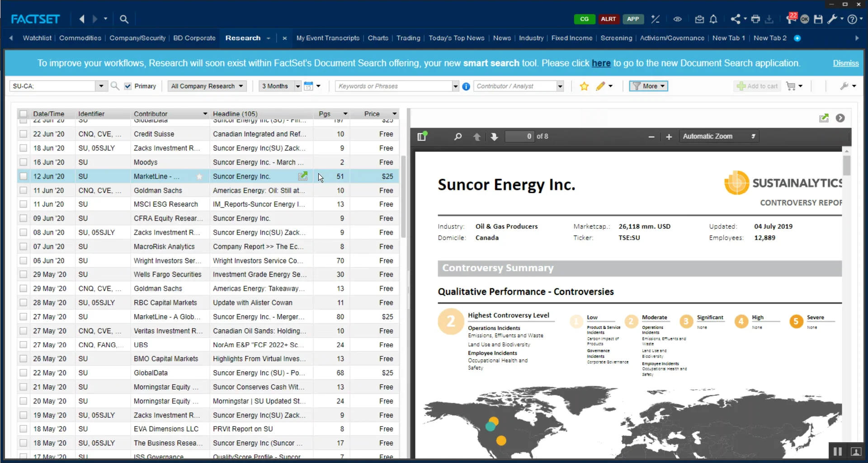
Task: Check the Wells Fargo Securities row checkbox
Action: pos(24,274)
